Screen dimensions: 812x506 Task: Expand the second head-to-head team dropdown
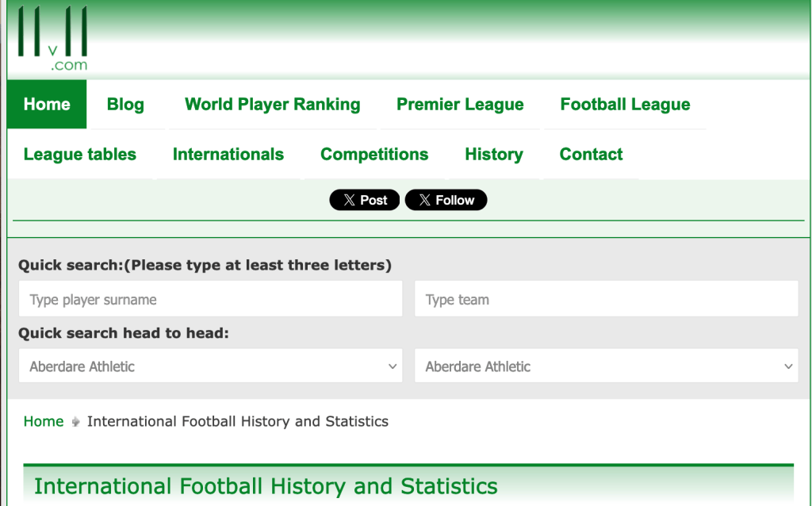click(x=606, y=366)
